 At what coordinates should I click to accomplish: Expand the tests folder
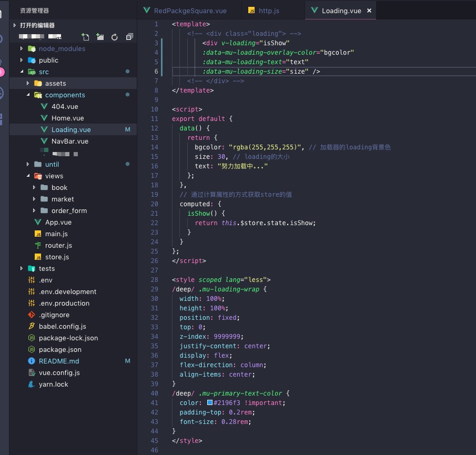[x=21, y=268]
